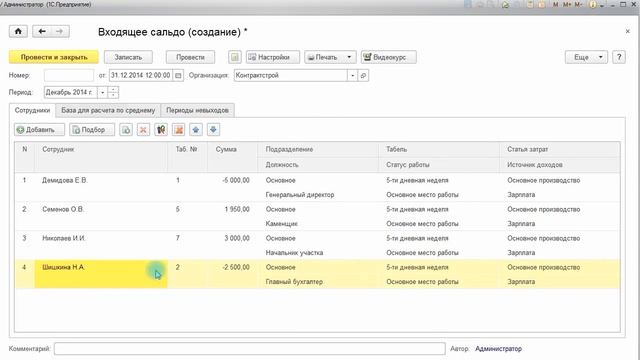Screen dimensions: 640x360
Task: Click the position Начальник участка
Action: click(x=294, y=253)
